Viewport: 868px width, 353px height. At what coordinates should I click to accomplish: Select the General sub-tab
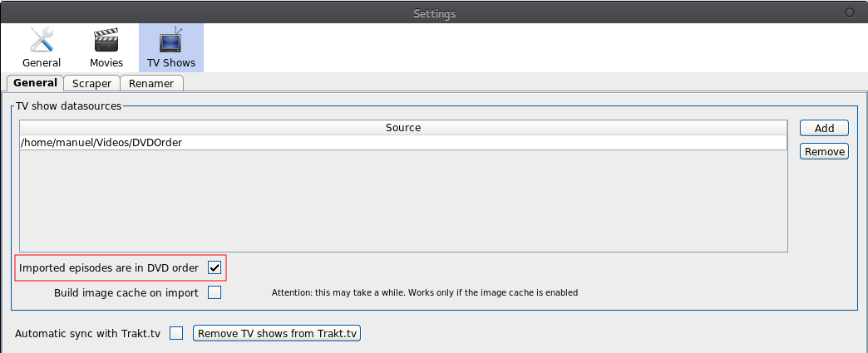(x=35, y=82)
